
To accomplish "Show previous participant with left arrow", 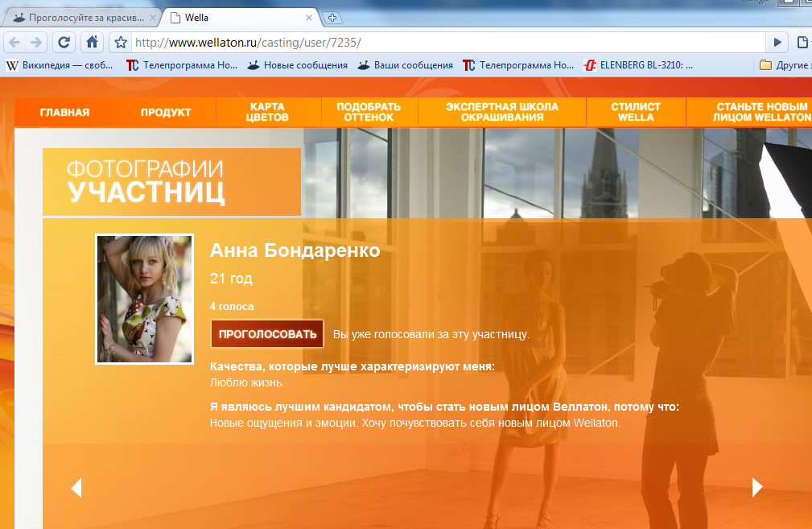I will (76, 488).
